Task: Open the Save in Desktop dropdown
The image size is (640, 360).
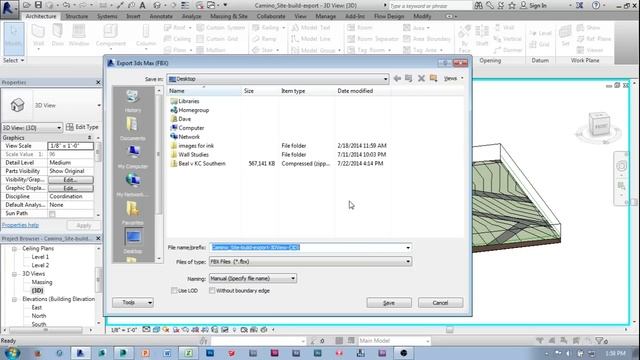Action: [x=278, y=79]
